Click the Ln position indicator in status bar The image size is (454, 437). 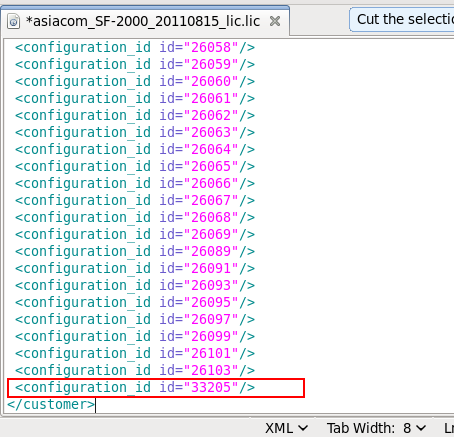449,428
